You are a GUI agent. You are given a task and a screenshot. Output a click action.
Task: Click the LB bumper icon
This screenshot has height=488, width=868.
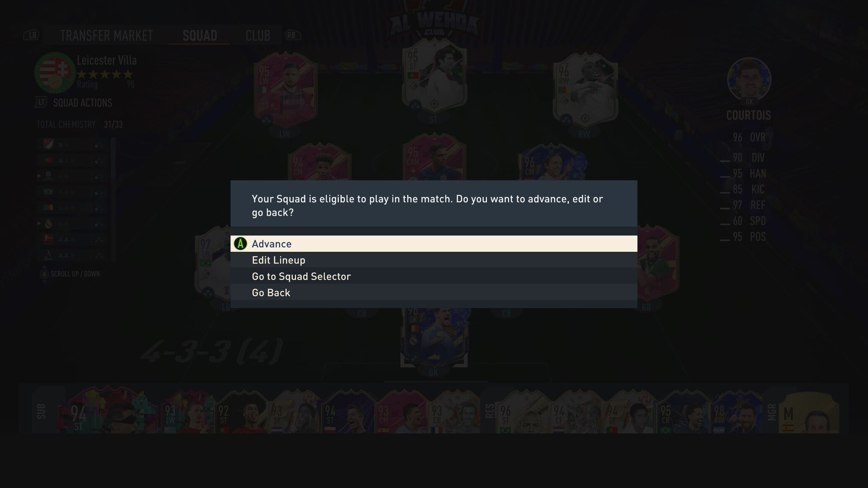point(31,35)
